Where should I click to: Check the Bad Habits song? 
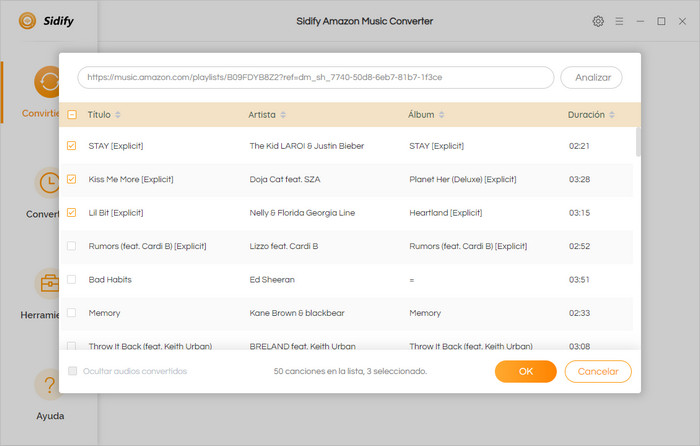click(71, 279)
